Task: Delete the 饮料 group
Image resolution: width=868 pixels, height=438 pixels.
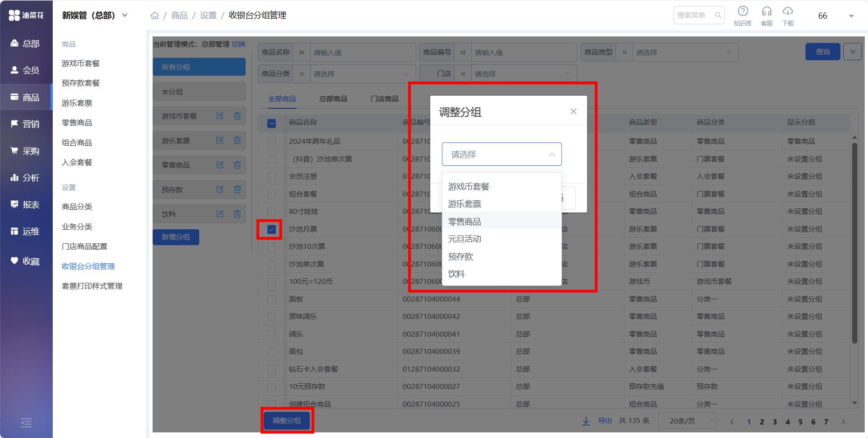Action: 237,214
